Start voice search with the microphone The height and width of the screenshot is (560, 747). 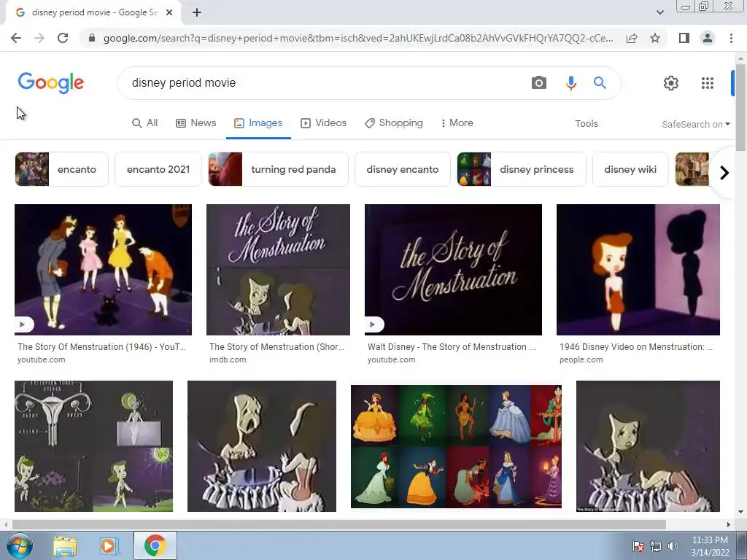coord(570,83)
